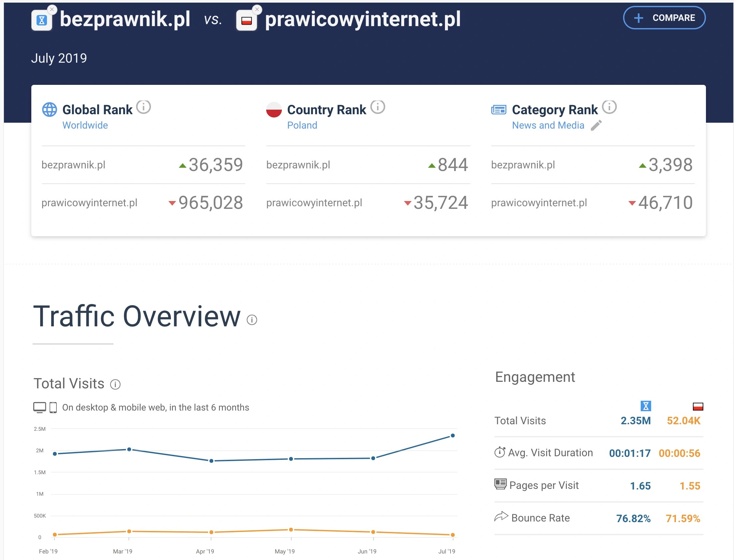Click category rank value 46,710
The height and width of the screenshot is (560, 734).
coord(665,203)
